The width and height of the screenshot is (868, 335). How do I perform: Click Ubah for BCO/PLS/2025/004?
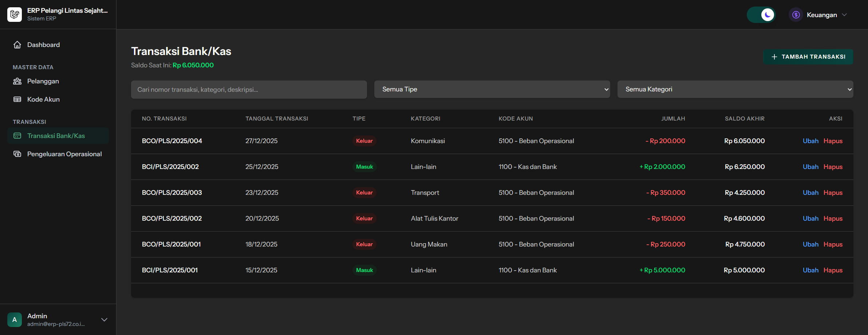810,141
